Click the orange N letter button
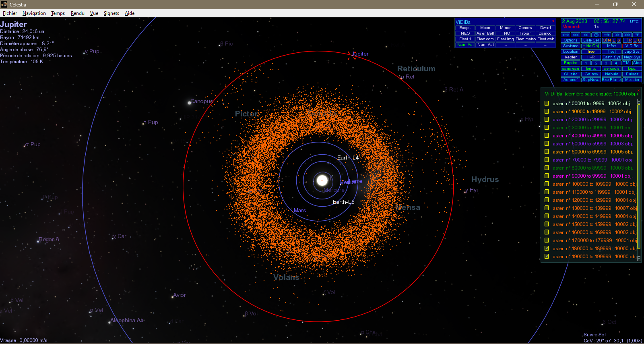 pyautogui.click(x=609, y=40)
